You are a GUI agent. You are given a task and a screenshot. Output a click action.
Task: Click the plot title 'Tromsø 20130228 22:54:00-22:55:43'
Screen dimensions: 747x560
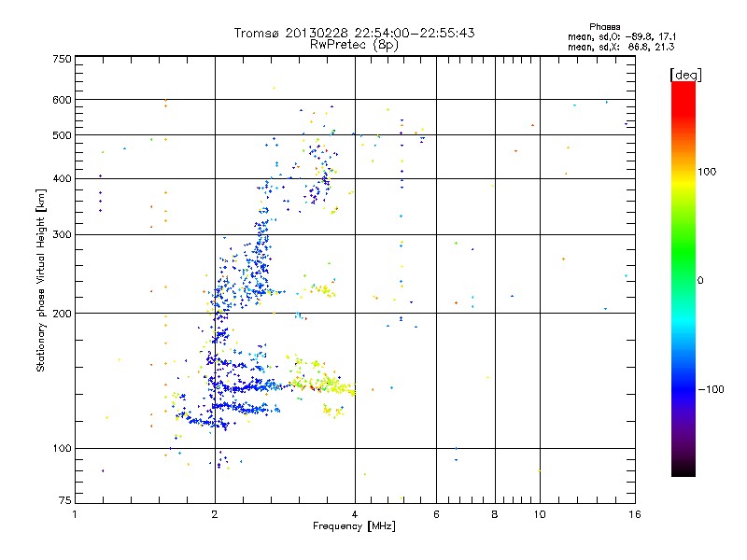(354, 33)
